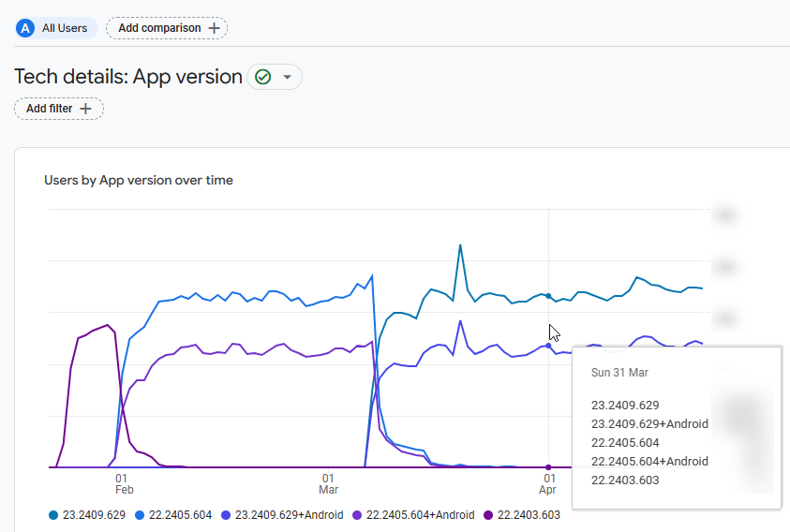Viewport: 790px width, 532px height.
Task: Click the indigo data point on 31 Mar
Action: pyautogui.click(x=548, y=346)
